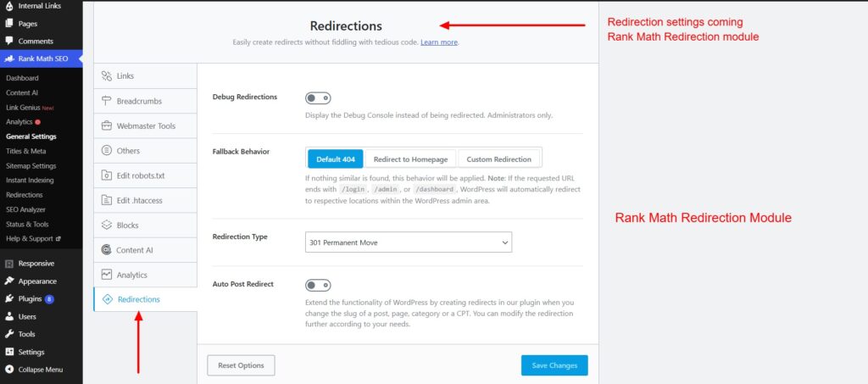This screenshot has height=384, width=868.
Task: Turn on the Auto Post Redirect switch
Action: (x=318, y=286)
